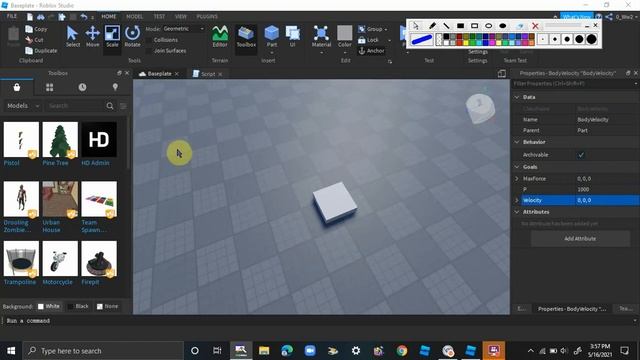Select White background option

pyautogui.click(x=49, y=306)
